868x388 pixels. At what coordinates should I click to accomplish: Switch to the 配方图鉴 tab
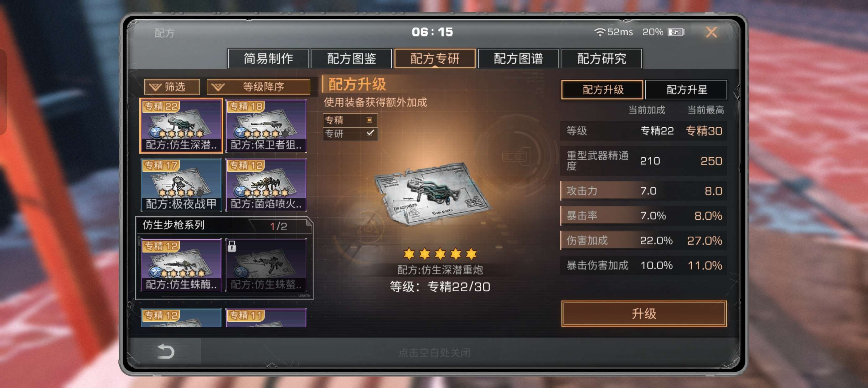click(351, 59)
